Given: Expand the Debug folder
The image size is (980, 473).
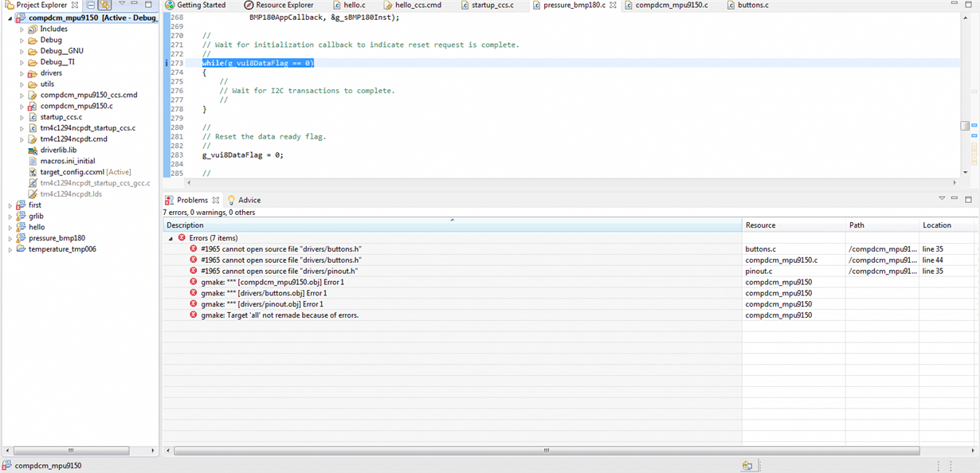Looking at the screenshot, I should 22,40.
